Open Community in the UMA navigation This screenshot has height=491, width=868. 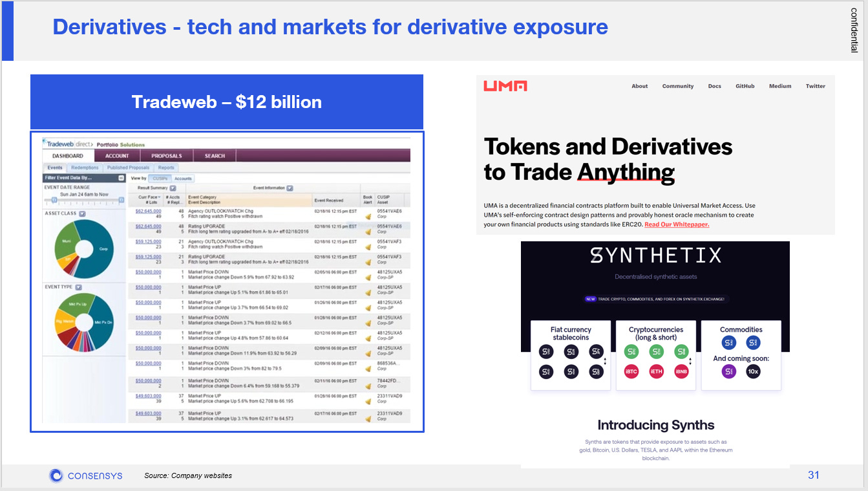coord(678,86)
